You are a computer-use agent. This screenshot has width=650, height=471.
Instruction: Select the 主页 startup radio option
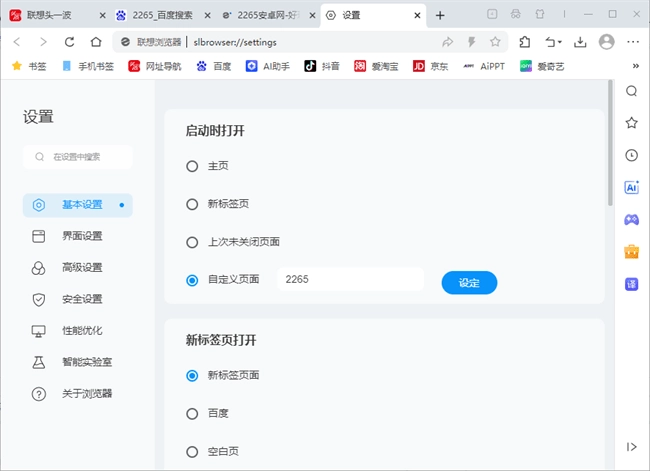[x=192, y=166]
